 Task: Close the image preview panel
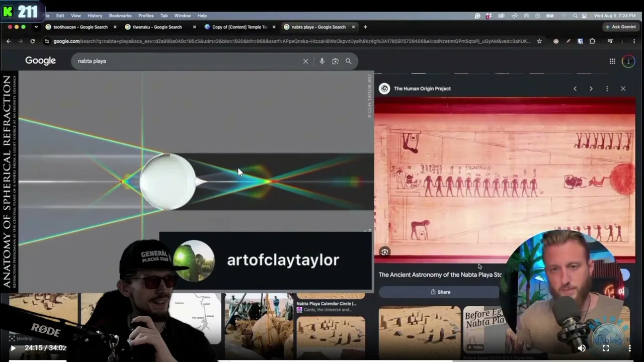point(623,88)
